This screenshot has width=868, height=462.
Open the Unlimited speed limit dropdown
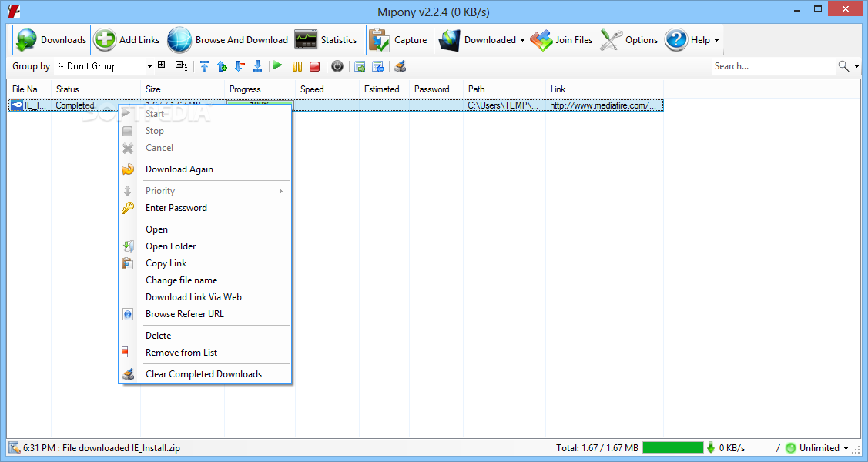point(846,448)
